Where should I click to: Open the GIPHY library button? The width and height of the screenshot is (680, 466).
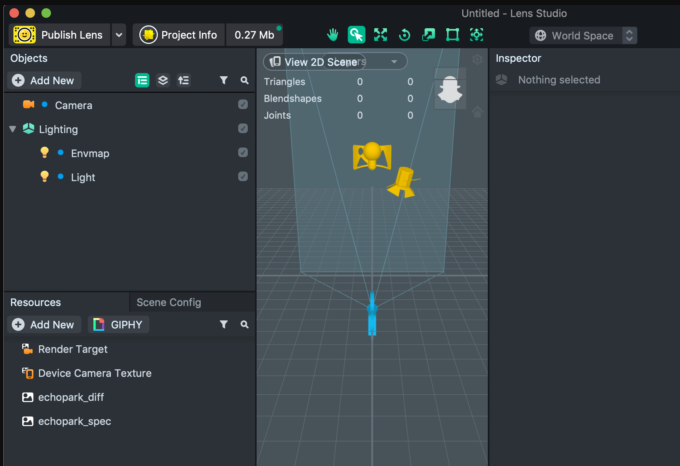[x=118, y=324]
